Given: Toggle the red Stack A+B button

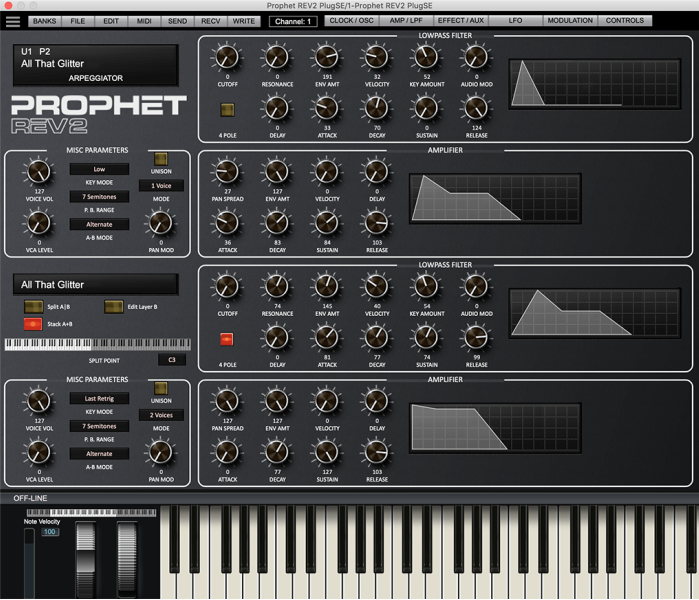Looking at the screenshot, I should (x=33, y=324).
